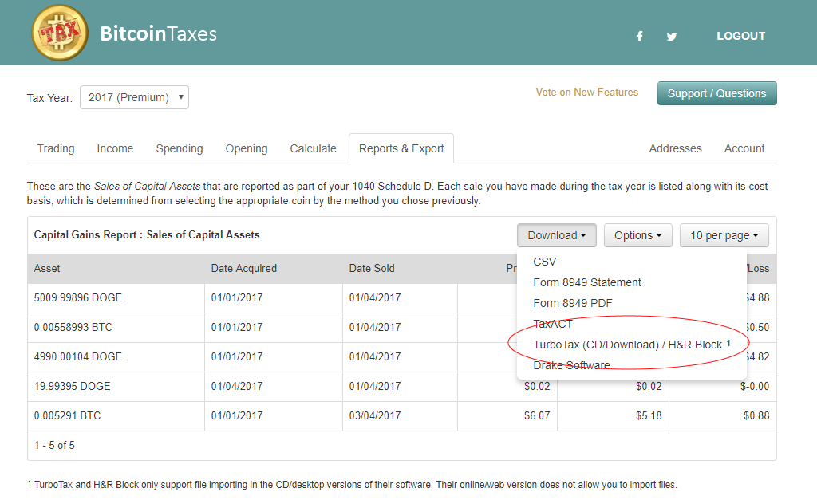Click the $0.88 gain cell

(x=723, y=416)
